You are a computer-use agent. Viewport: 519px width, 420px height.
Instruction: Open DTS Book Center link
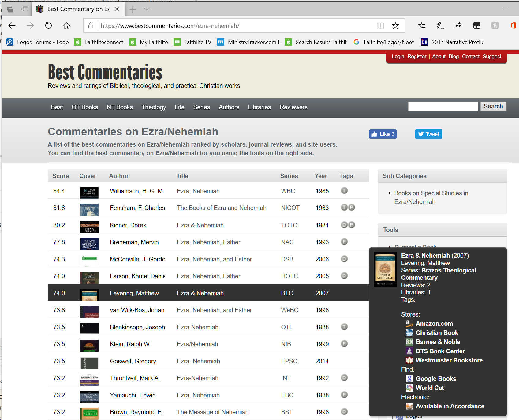440,351
